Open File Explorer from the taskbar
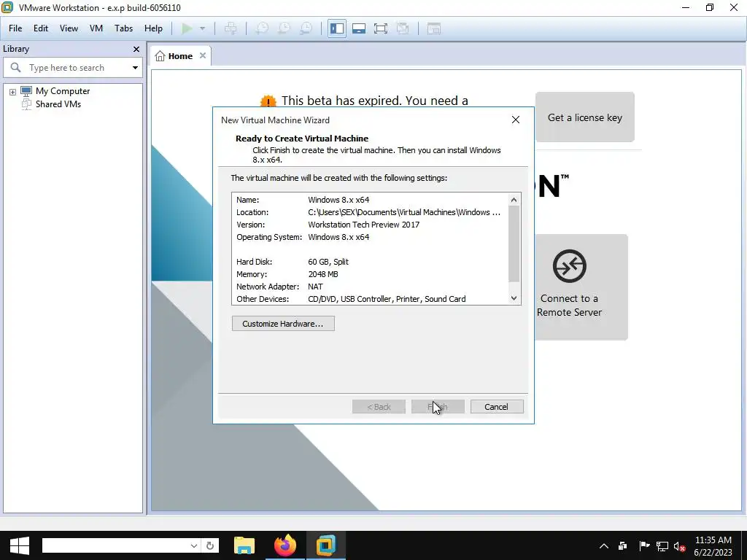 (x=244, y=545)
